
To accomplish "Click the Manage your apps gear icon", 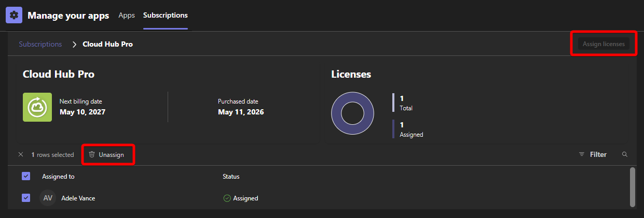I will (14, 15).
